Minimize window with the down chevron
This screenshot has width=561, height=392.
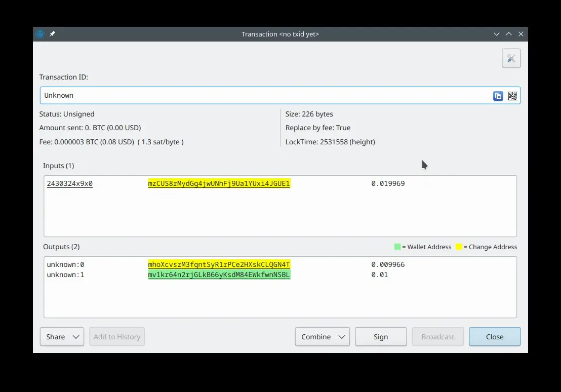(497, 34)
